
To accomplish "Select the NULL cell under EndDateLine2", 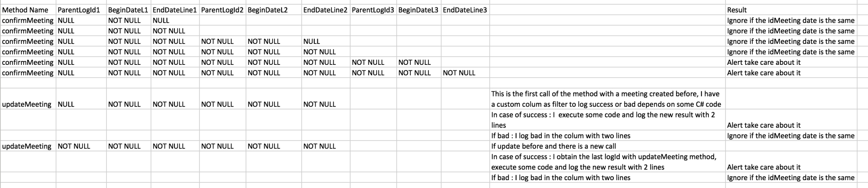I will click(312, 42).
